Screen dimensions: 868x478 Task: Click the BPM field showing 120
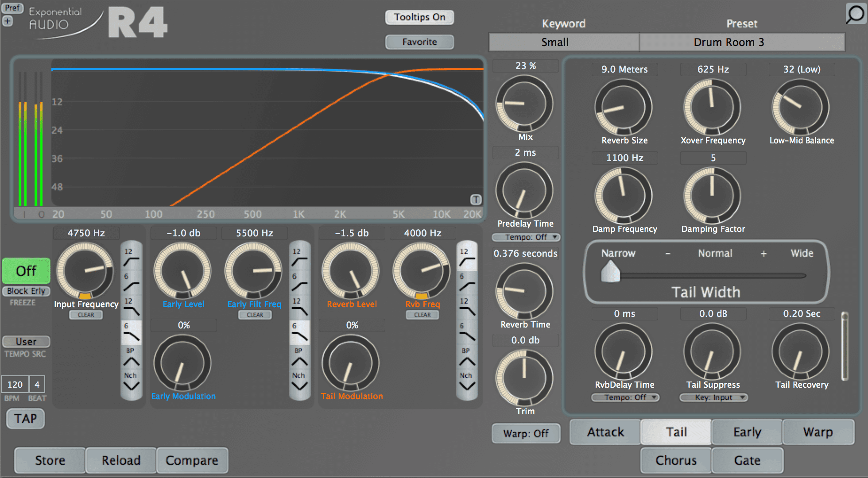click(15, 385)
